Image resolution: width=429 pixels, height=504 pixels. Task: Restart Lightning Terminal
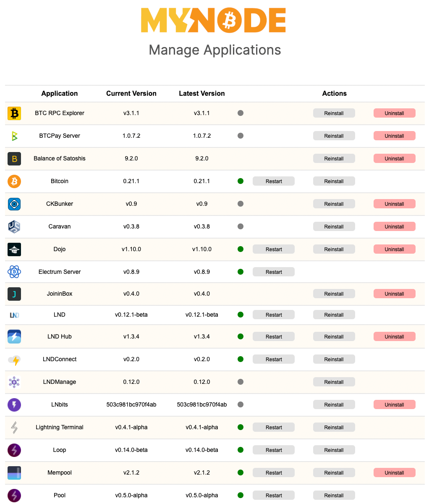coord(274,428)
